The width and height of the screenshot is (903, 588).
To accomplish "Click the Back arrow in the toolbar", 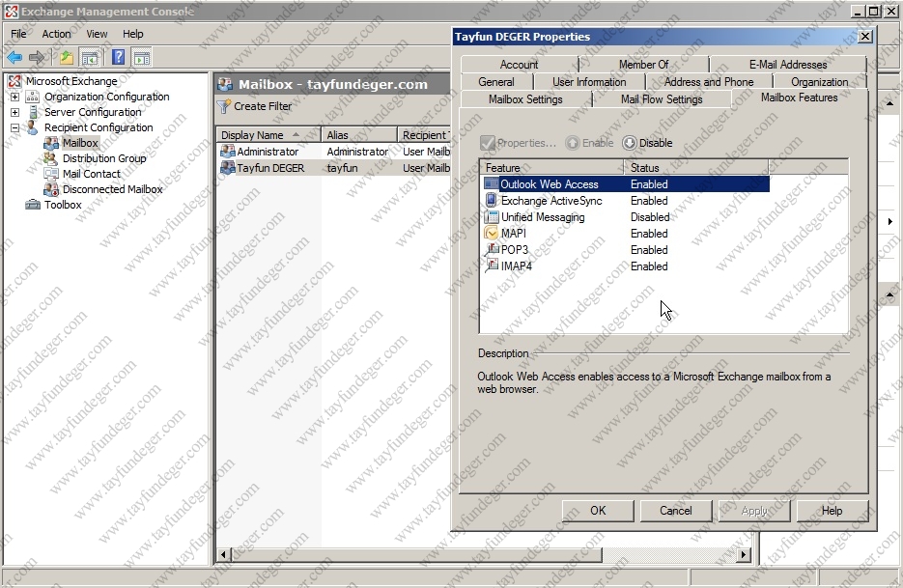I will pos(14,57).
